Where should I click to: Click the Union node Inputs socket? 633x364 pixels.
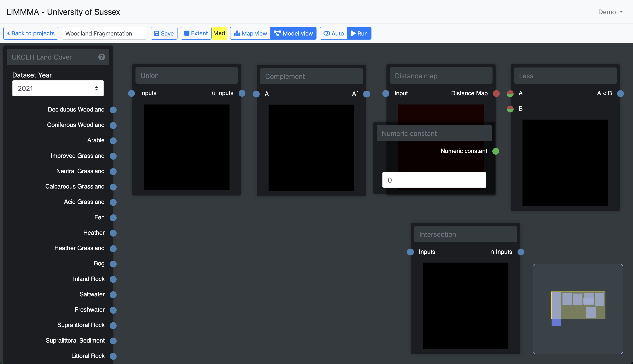132,93
